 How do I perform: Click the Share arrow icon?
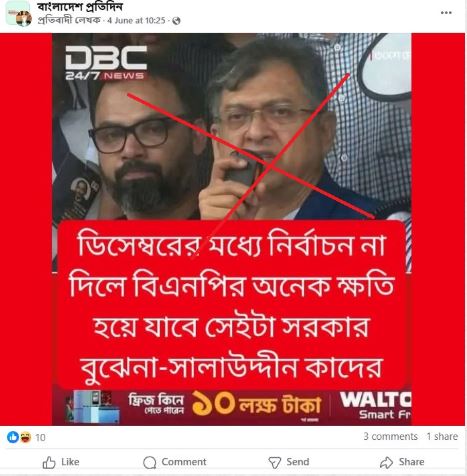click(387, 462)
